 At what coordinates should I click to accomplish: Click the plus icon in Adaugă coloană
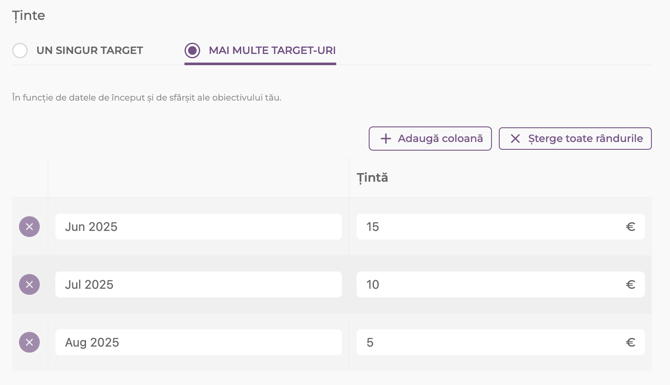pyautogui.click(x=385, y=138)
